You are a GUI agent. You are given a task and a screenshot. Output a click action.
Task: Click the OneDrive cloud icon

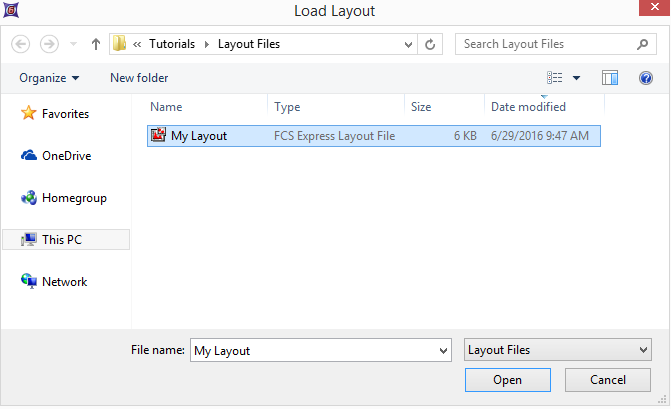pos(29,156)
